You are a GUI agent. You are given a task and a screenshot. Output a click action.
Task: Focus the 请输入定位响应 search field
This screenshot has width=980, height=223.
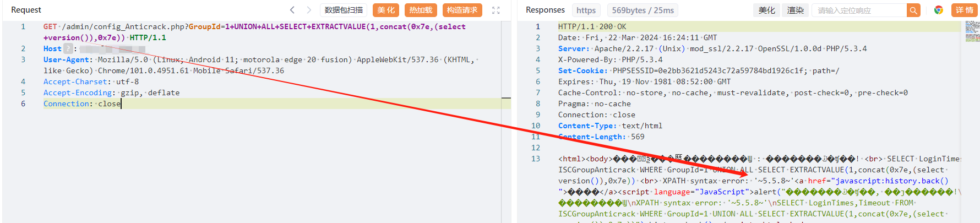coord(859,10)
